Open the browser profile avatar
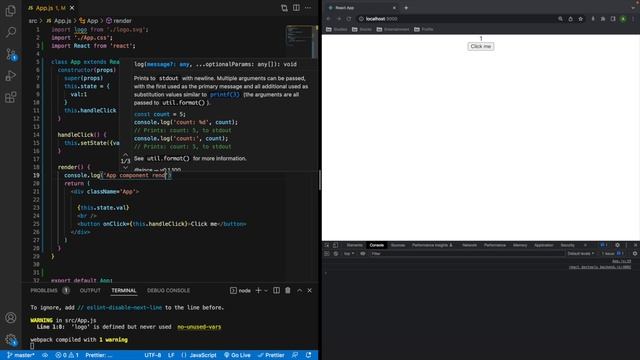Viewport: 640px width, 360px height. [623, 19]
